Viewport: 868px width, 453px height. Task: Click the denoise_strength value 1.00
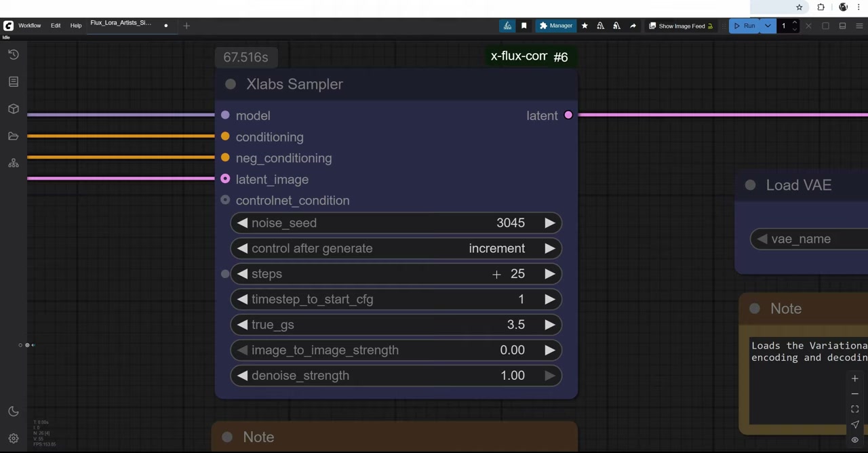point(512,376)
